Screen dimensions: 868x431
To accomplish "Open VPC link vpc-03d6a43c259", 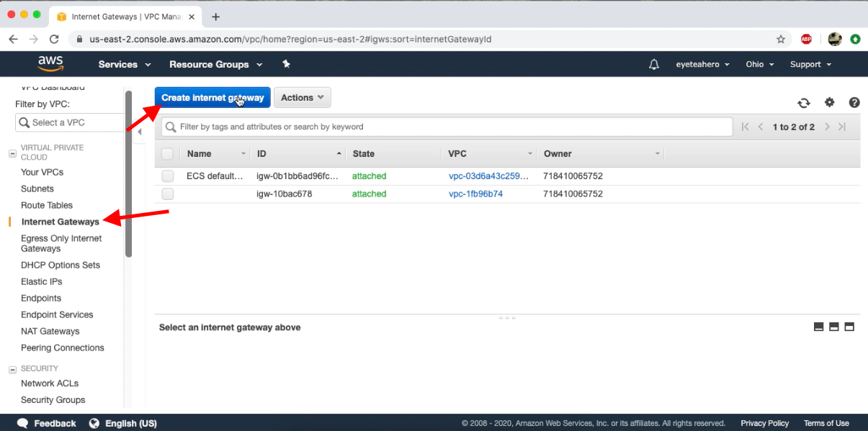I will click(x=489, y=176).
